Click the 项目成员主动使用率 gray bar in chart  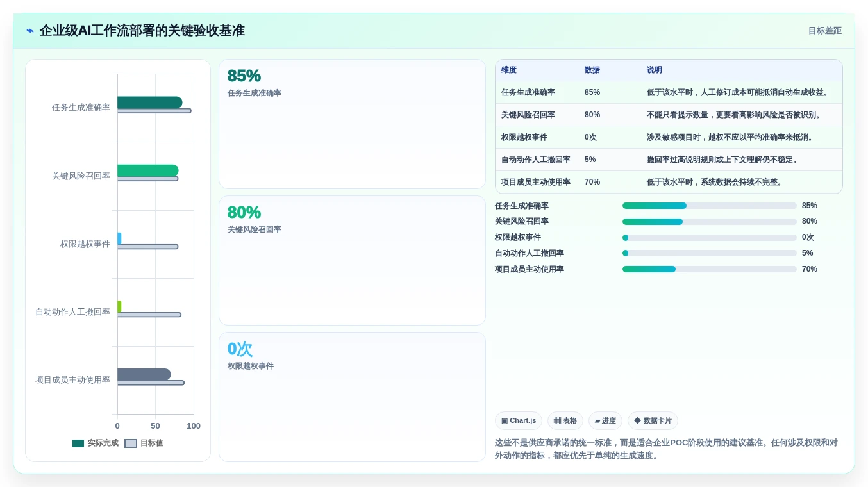tap(144, 374)
